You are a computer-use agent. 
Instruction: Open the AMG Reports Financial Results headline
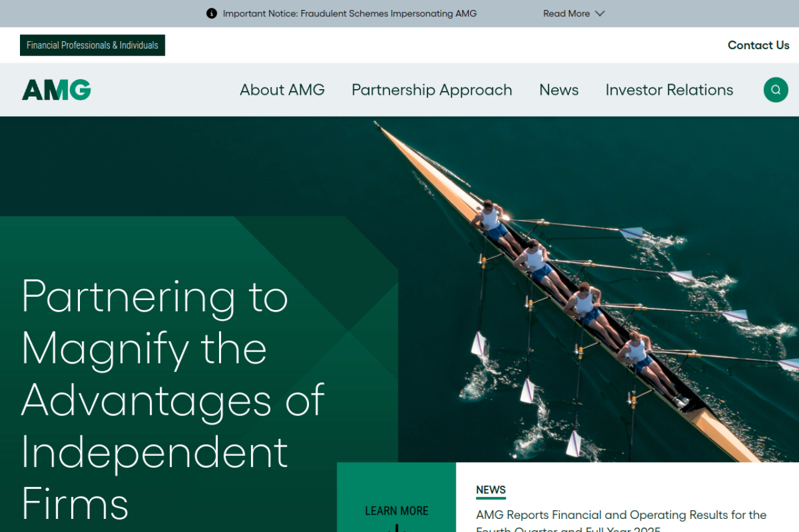(621, 521)
